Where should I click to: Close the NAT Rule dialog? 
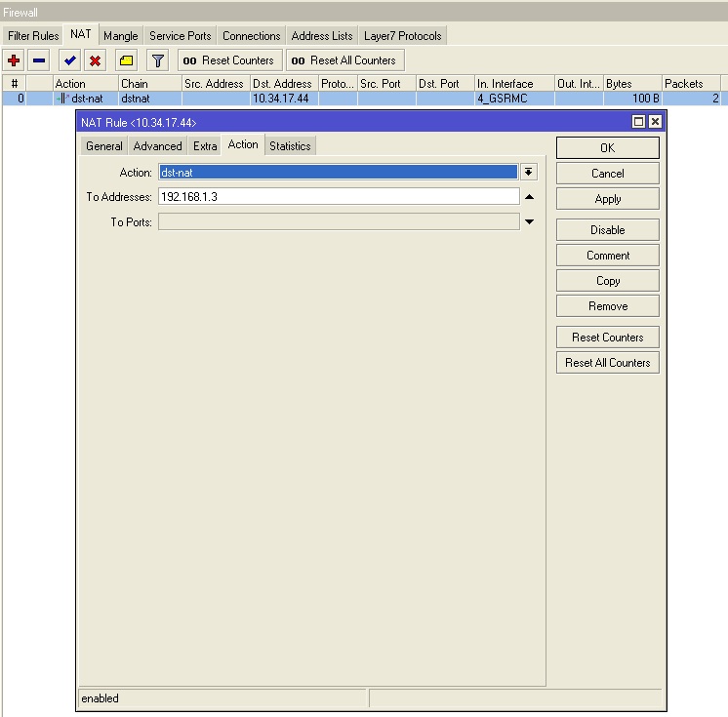click(655, 122)
